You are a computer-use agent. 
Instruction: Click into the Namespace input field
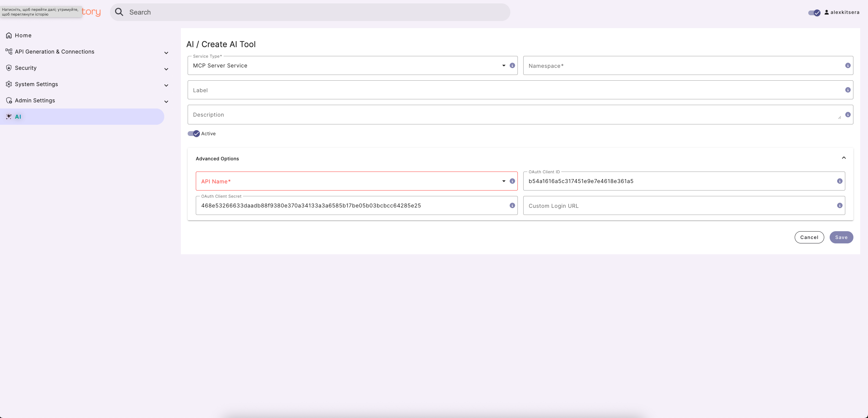pyautogui.click(x=682, y=66)
